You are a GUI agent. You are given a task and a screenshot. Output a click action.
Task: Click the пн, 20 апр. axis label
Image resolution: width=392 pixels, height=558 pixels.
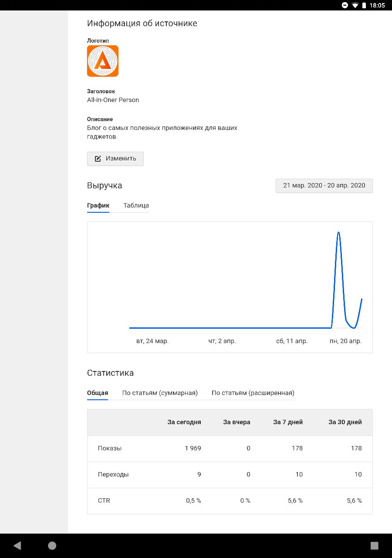346,341
